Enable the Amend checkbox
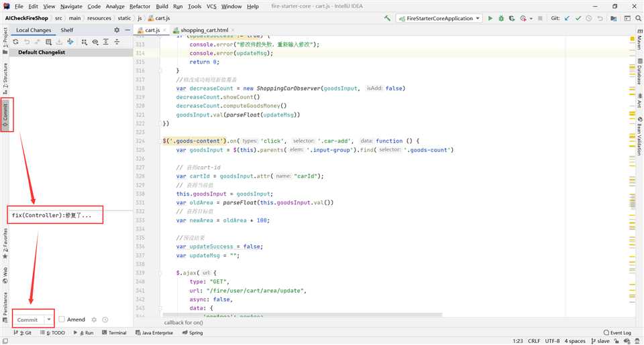This screenshot has height=345, width=644. pyautogui.click(x=62, y=319)
